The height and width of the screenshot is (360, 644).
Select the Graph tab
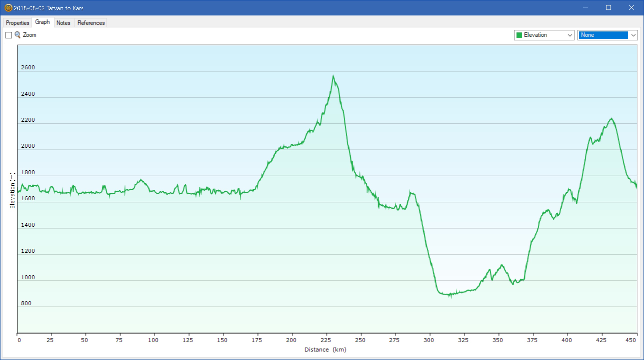point(42,22)
